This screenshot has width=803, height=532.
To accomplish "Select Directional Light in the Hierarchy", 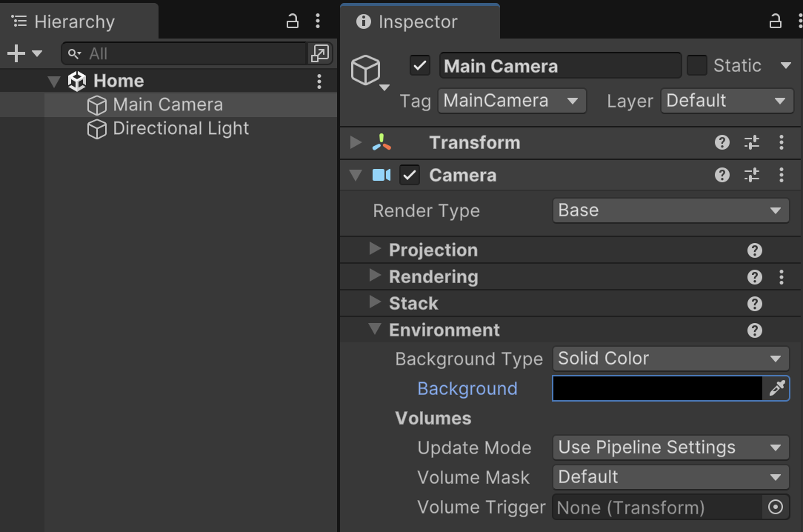I will tap(181, 129).
